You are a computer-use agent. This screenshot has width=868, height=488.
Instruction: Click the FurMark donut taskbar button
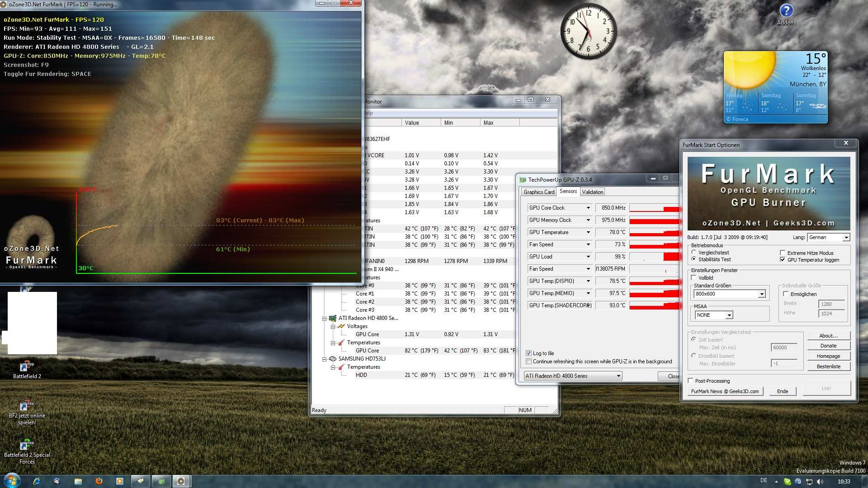coord(181,481)
